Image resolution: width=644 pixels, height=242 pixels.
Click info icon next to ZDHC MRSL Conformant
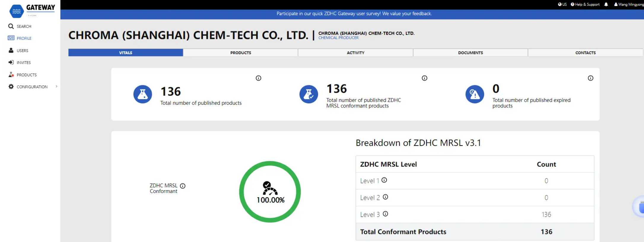[183, 186]
